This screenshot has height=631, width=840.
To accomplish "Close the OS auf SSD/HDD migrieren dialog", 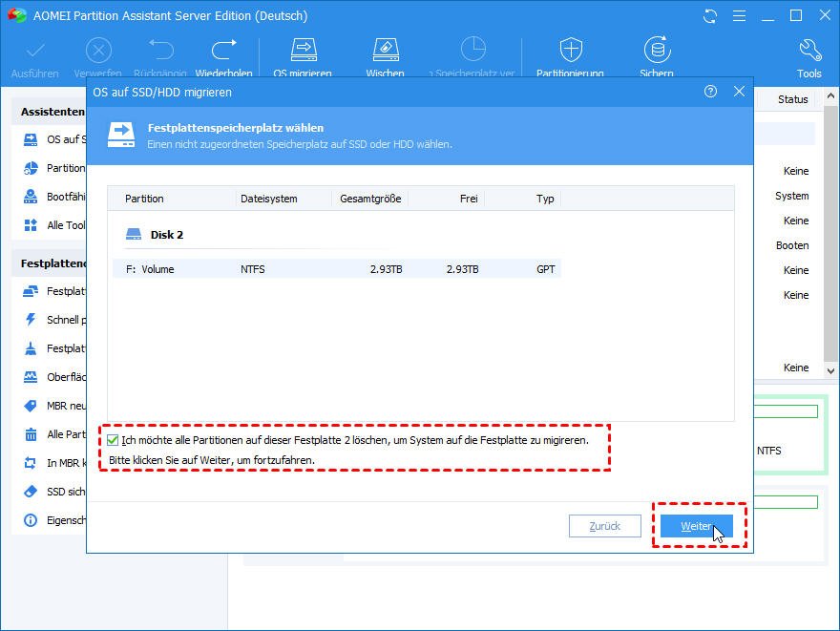I will pyautogui.click(x=739, y=92).
